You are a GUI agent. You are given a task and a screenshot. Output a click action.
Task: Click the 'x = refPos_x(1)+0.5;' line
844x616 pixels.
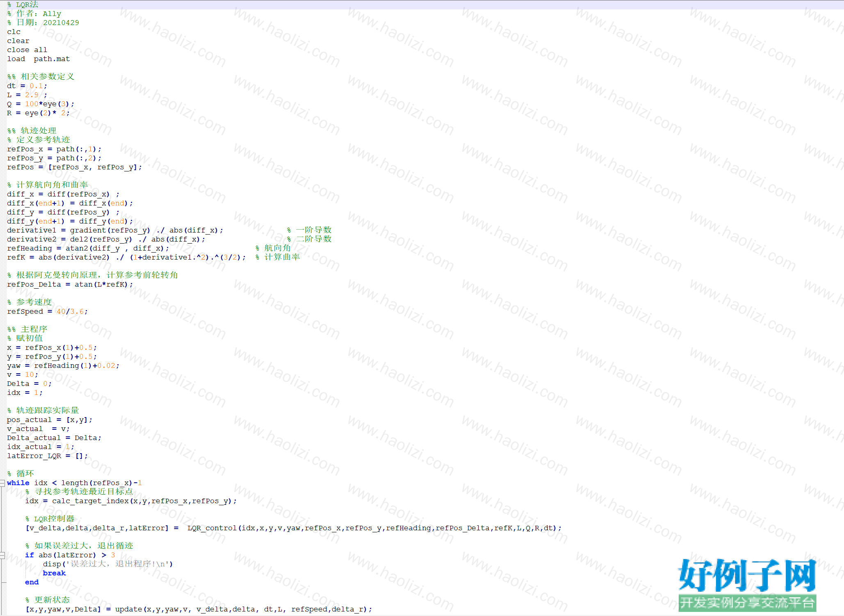[52, 348]
